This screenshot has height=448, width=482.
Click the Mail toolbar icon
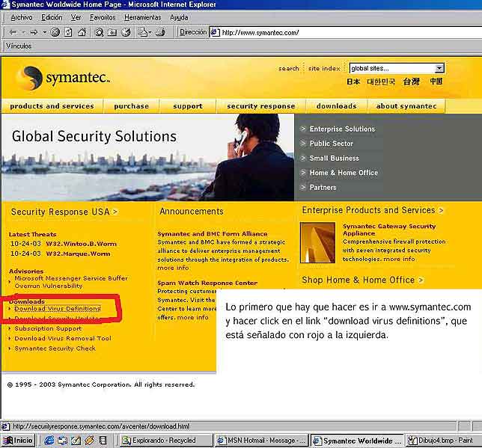point(142,32)
